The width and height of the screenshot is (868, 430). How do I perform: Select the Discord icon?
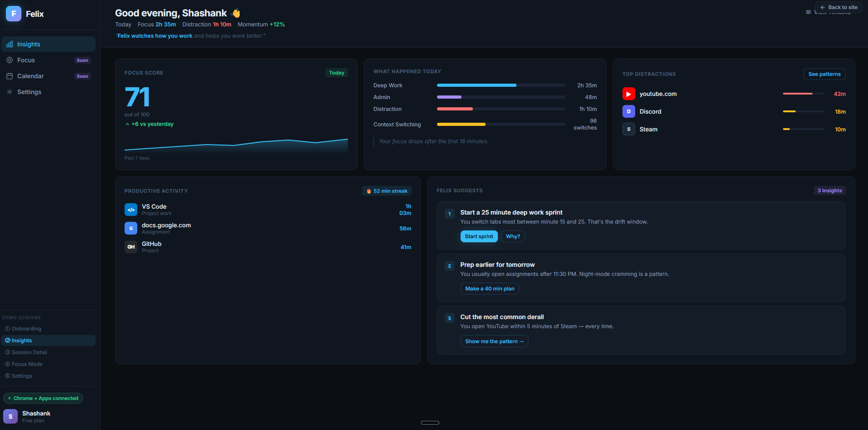click(629, 111)
